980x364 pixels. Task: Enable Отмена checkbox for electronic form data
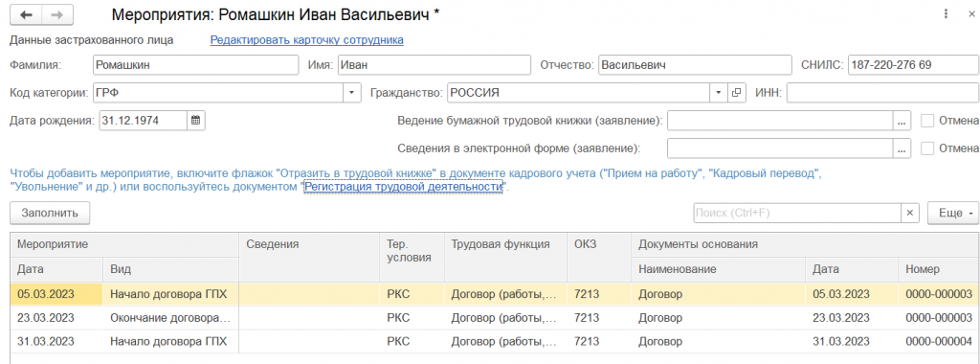[x=927, y=148]
